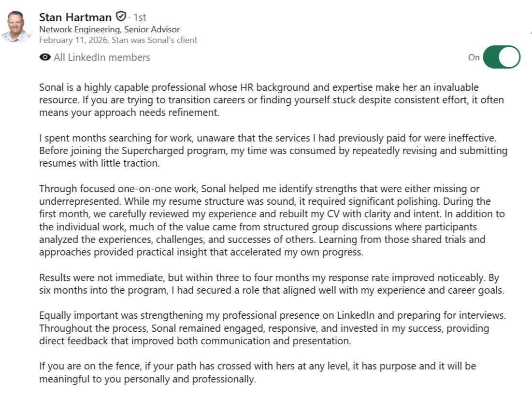Image resolution: width=532 pixels, height=396 pixels.
Task: Click the closing paragraph If you are on the fence
Action: click(x=258, y=372)
